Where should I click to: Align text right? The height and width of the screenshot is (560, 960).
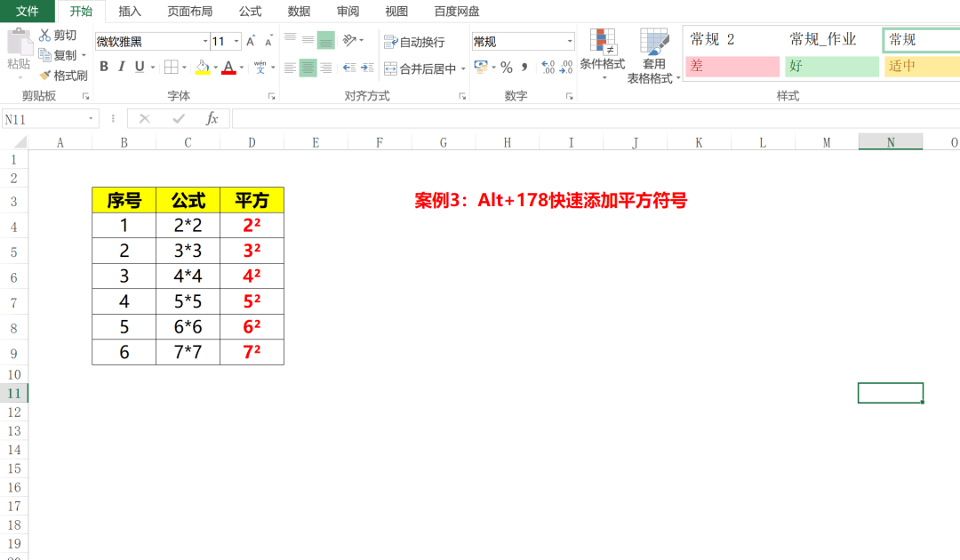pyautogui.click(x=325, y=68)
